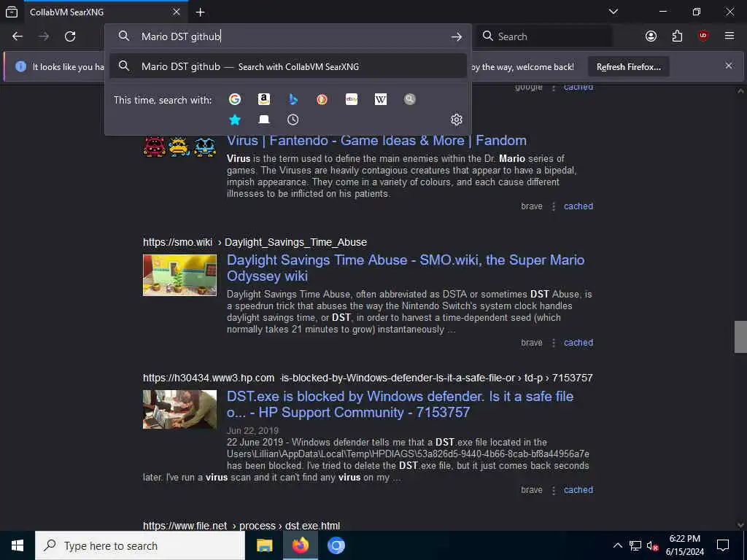This screenshot has height=560, width=747.
Task: Open Firefox View in the tab strip
Action: click(12, 12)
